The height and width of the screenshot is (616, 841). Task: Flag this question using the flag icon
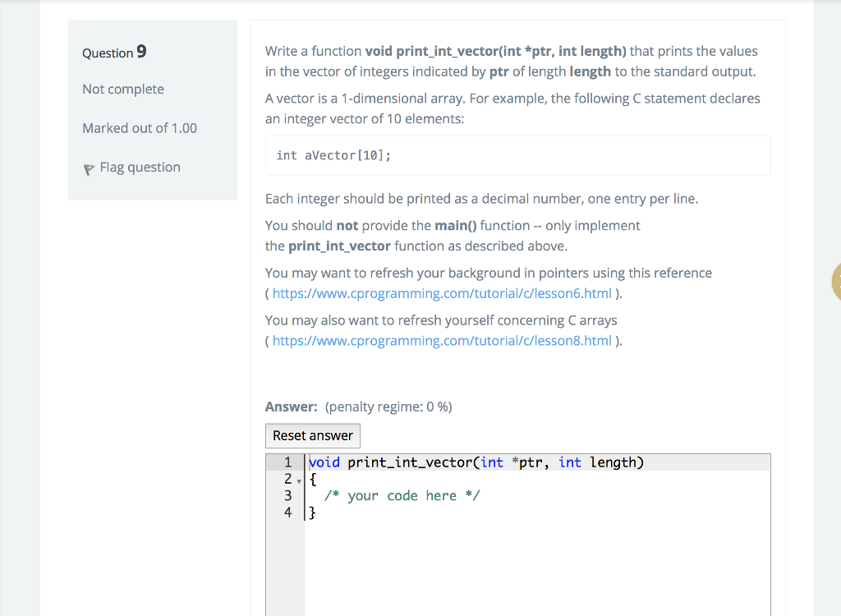(89, 168)
